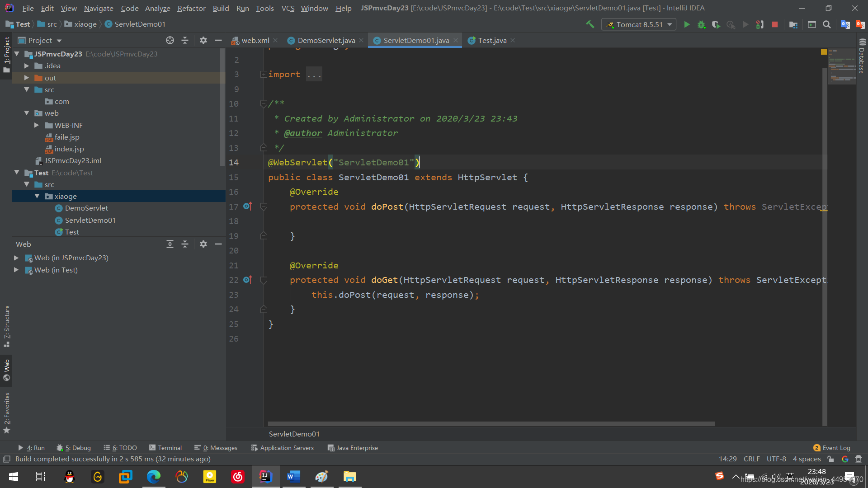This screenshot has width=868, height=488.
Task: Collapse the xiaoge package node
Action: pyautogui.click(x=37, y=196)
